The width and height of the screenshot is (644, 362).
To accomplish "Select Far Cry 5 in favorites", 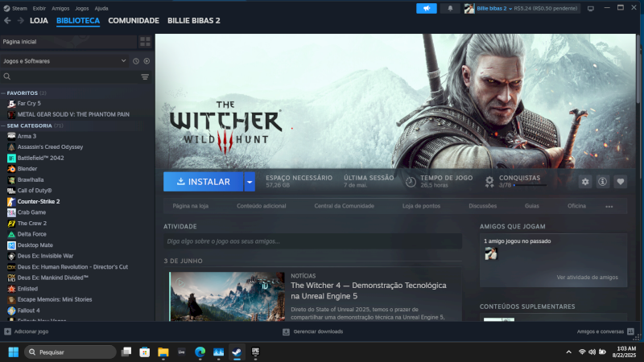I will [x=29, y=104].
